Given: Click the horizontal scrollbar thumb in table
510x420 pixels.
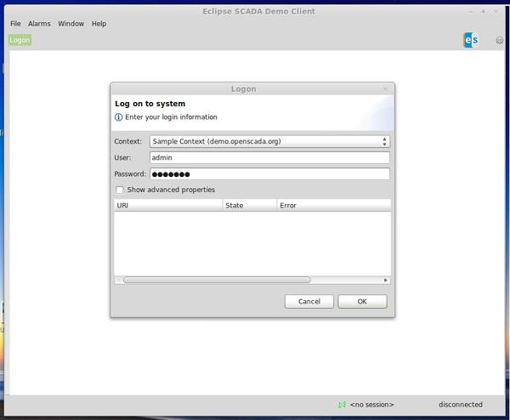Looking at the screenshot, I should coord(217,280).
